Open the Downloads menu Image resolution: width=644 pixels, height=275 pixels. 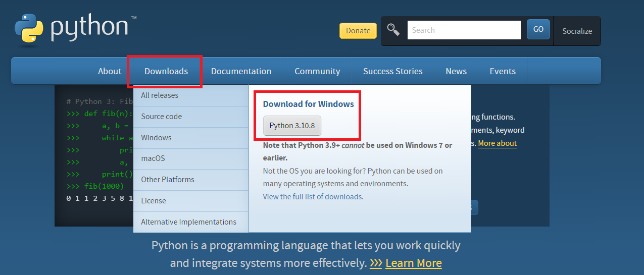[166, 71]
